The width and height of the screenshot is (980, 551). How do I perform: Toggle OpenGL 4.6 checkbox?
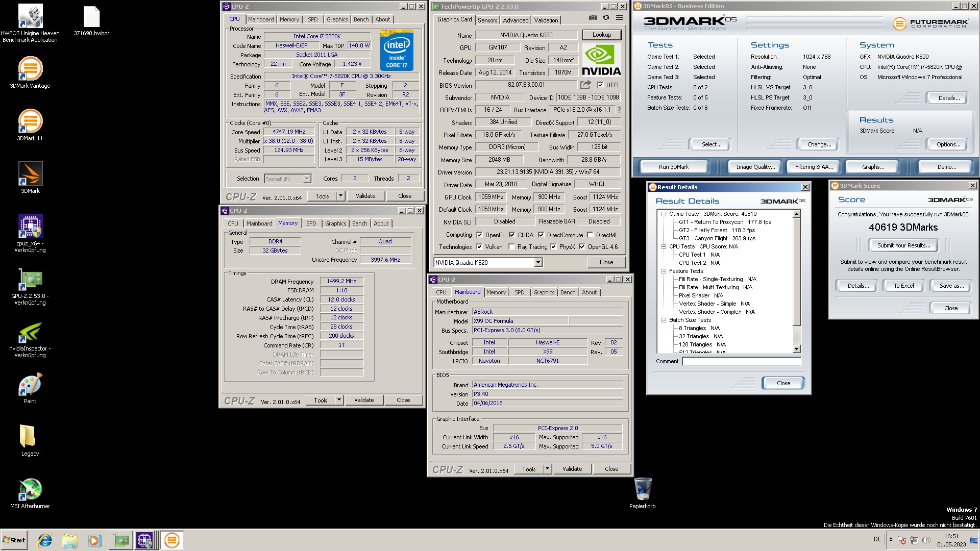point(582,247)
